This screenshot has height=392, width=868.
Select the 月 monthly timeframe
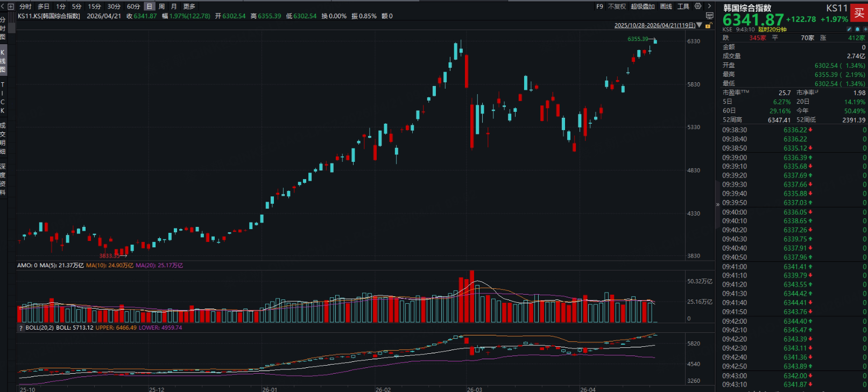pyautogui.click(x=174, y=6)
